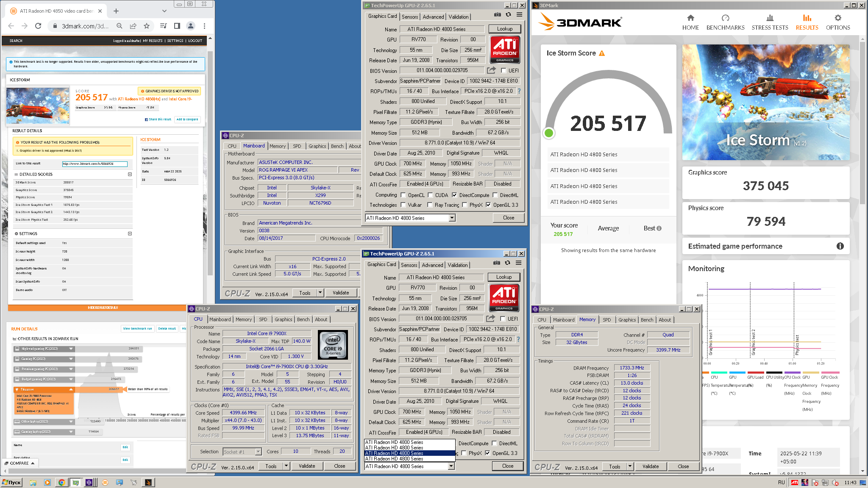Open Memory tab in CPU-Z Mainboard window
868x488 pixels.
(278, 146)
